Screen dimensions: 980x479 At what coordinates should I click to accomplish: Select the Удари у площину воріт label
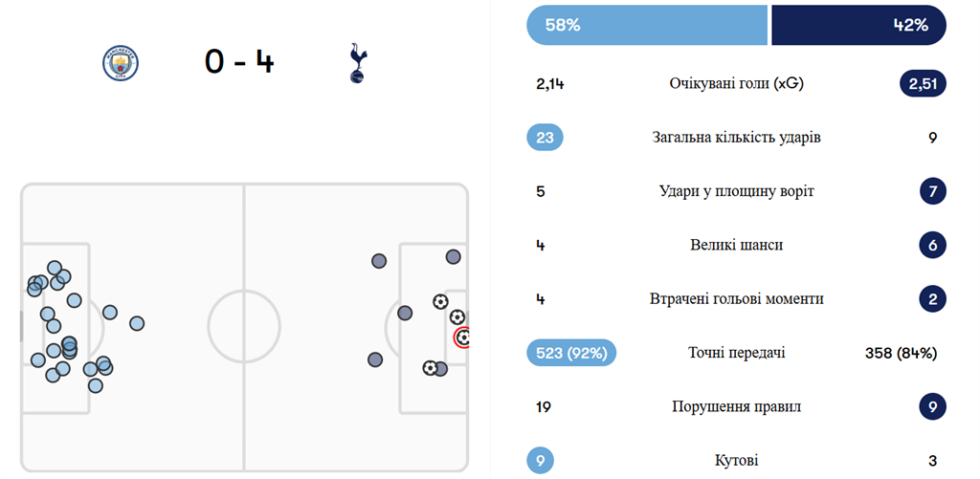pyautogui.click(x=736, y=192)
